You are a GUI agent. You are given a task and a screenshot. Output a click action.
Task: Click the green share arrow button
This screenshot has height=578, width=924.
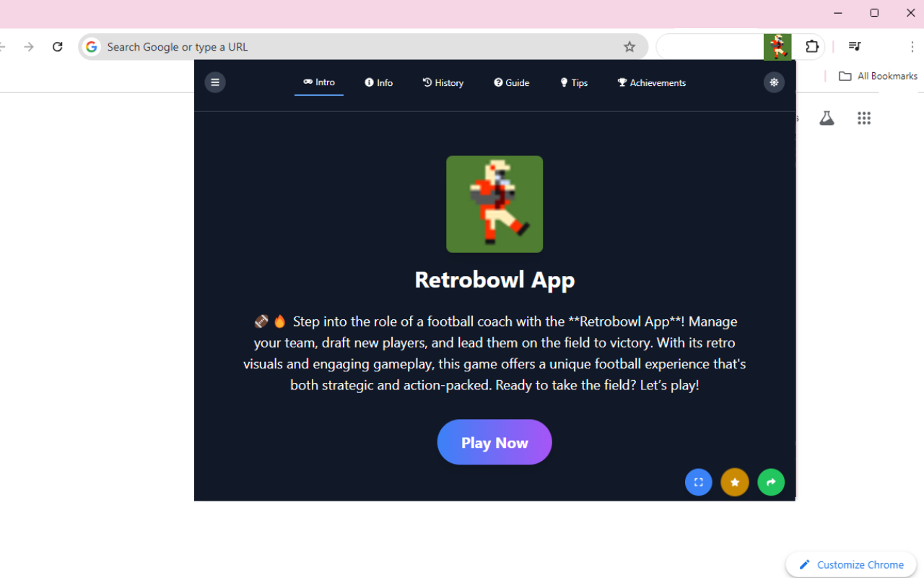(x=771, y=483)
